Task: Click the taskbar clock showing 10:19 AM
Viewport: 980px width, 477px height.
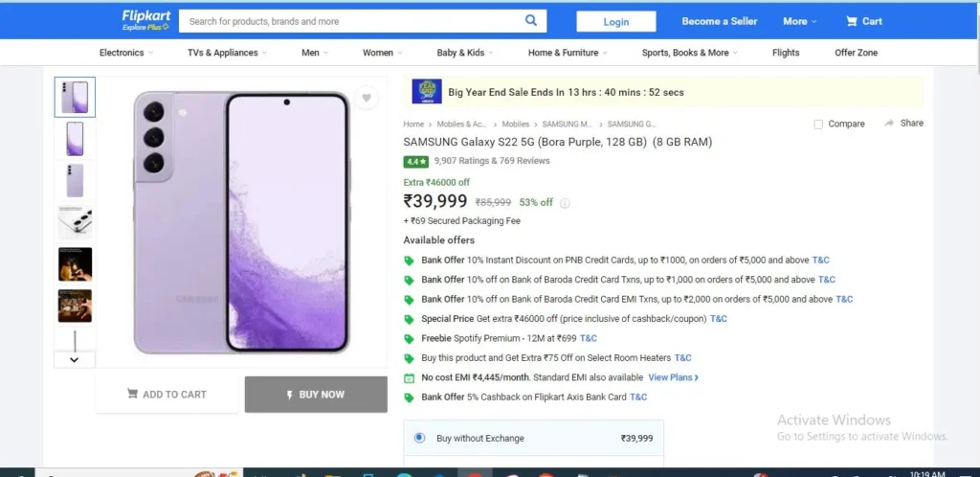Action: point(927,474)
